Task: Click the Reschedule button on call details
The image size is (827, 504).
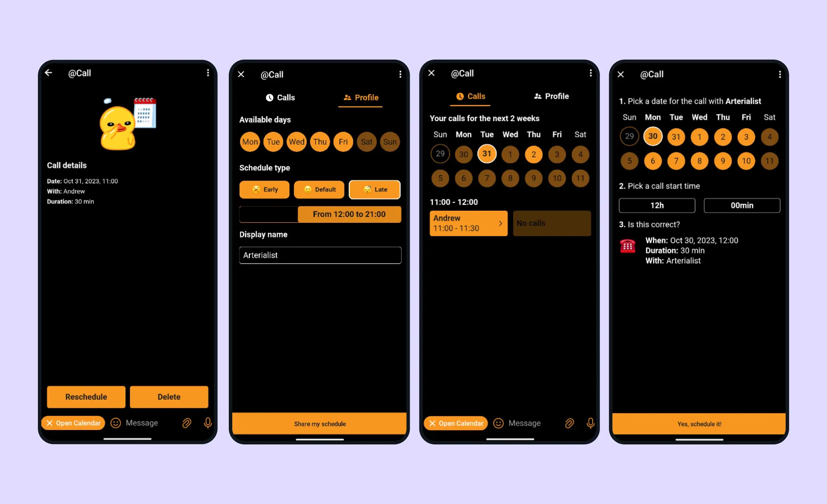Action: 86,397
